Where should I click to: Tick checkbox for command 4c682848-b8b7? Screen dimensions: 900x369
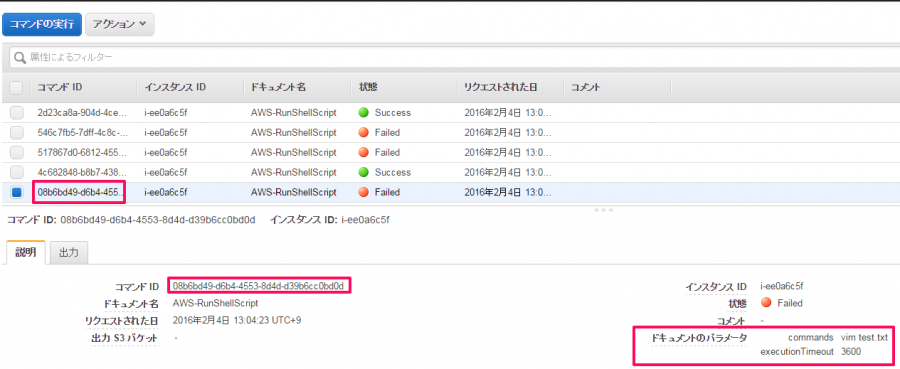point(17,173)
